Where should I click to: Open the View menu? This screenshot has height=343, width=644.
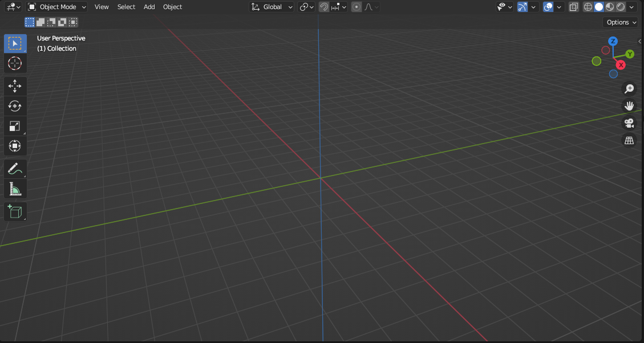[102, 7]
